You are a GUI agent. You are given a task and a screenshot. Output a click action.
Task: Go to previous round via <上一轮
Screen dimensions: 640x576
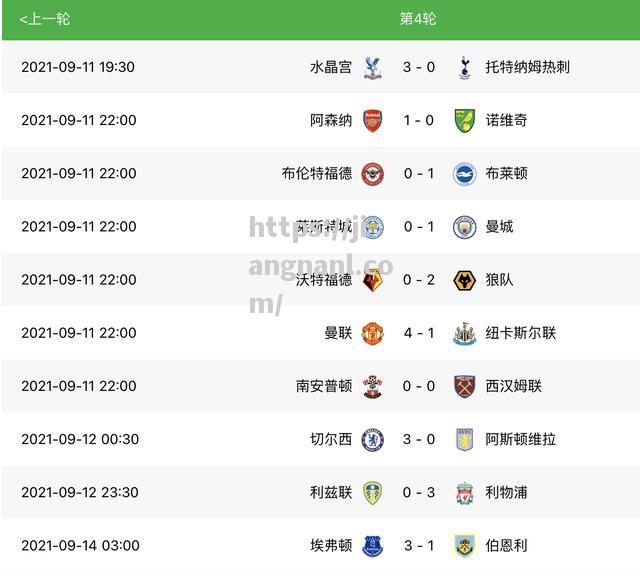point(44,19)
